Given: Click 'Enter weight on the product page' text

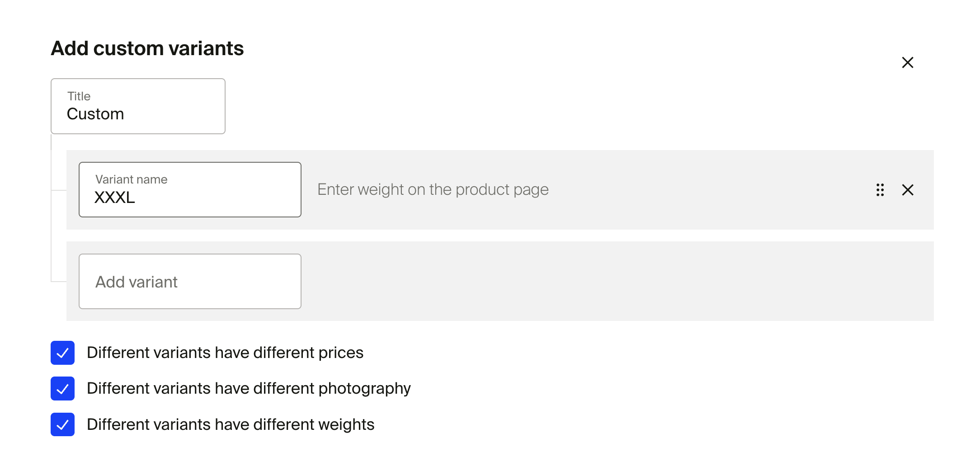Looking at the screenshot, I should click(433, 189).
